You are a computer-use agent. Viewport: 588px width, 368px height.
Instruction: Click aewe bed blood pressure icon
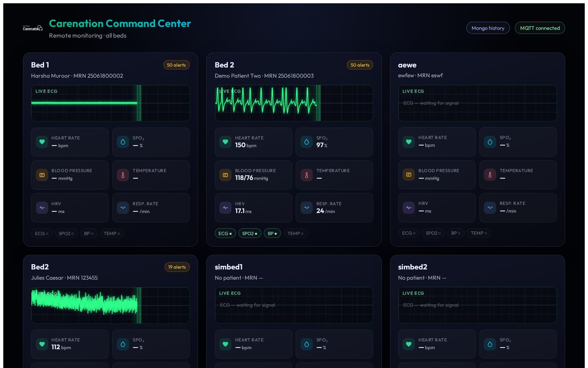409,175
